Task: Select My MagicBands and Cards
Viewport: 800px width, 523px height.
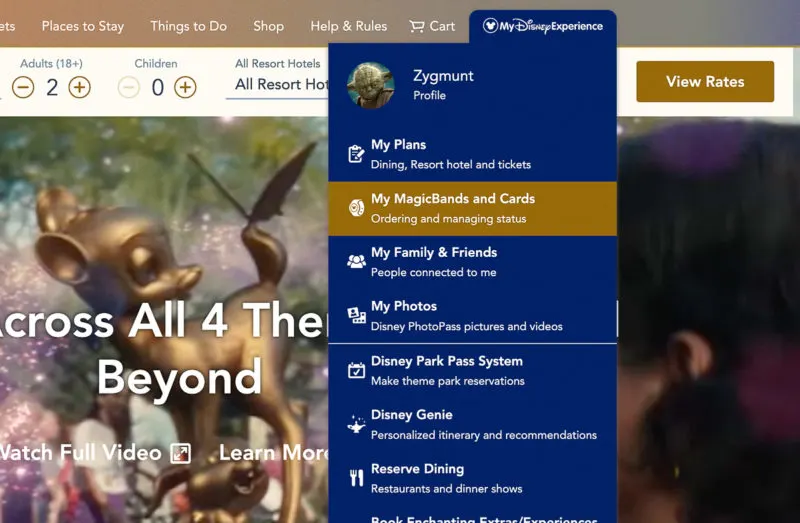Action: [x=472, y=209]
